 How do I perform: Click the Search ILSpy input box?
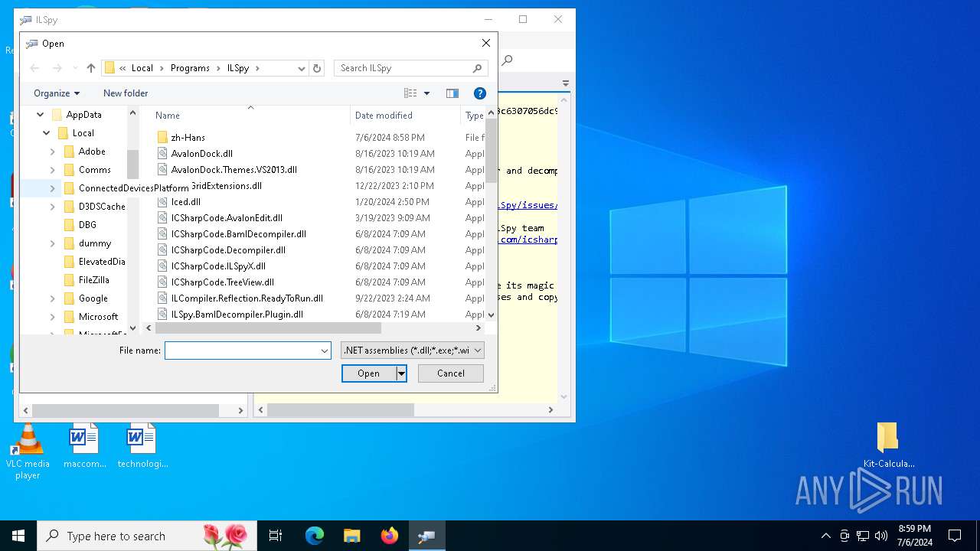tap(403, 68)
